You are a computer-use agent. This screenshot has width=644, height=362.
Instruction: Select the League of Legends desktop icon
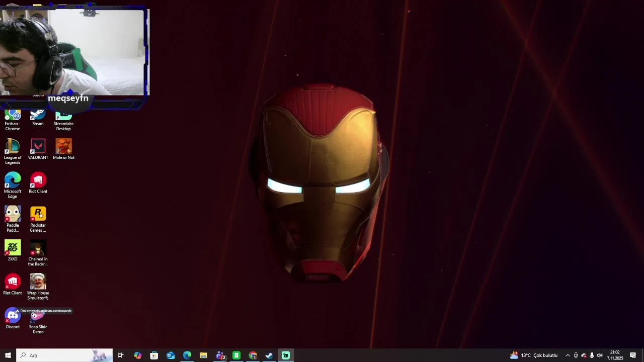[13, 151]
